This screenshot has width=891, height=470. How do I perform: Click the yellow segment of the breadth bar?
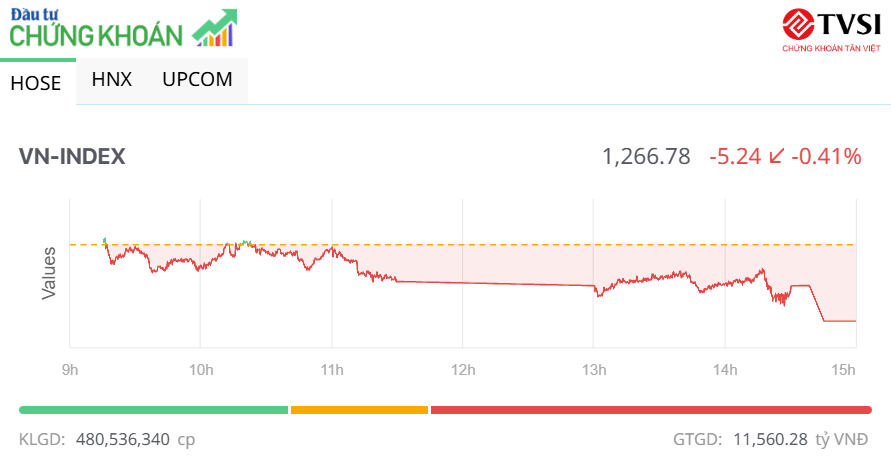tap(359, 409)
